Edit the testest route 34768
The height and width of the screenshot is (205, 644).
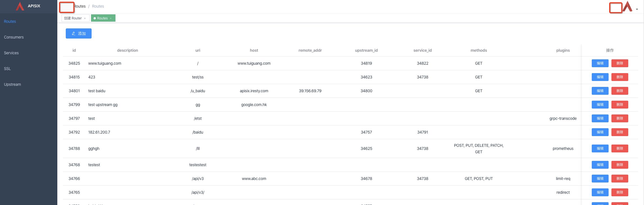(x=600, y=165)
